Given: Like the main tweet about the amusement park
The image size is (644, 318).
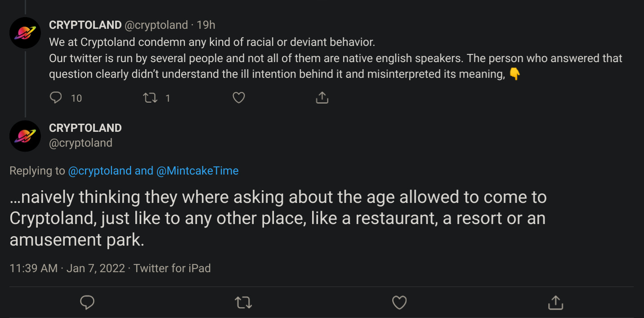Looking at the screenshot, I should [x=399, y=303].
